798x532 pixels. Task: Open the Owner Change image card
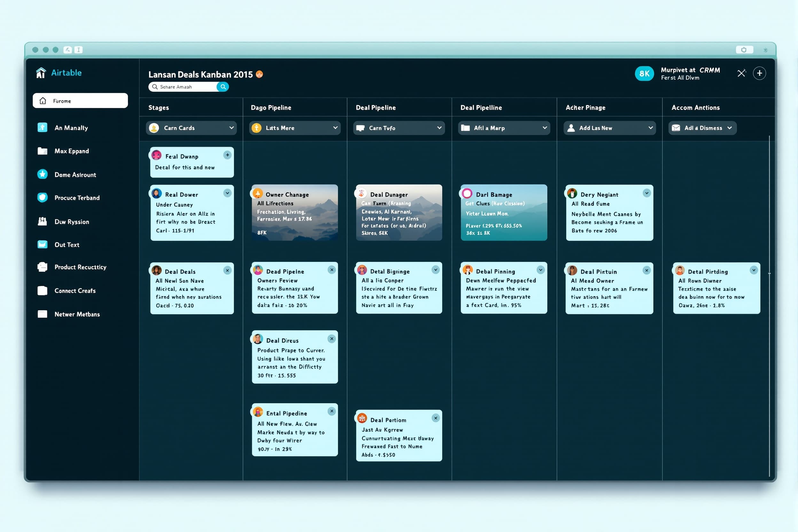[295, 213]
